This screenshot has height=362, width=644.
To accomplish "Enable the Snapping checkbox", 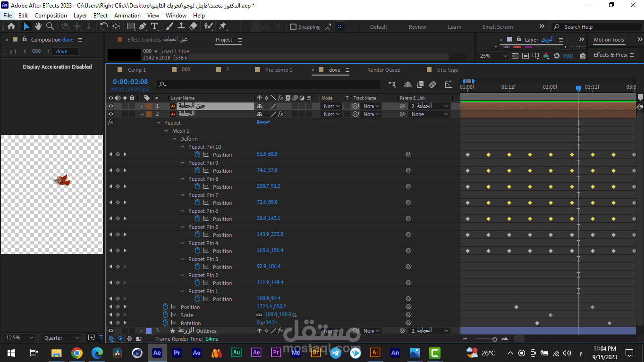I will (293, 27).
